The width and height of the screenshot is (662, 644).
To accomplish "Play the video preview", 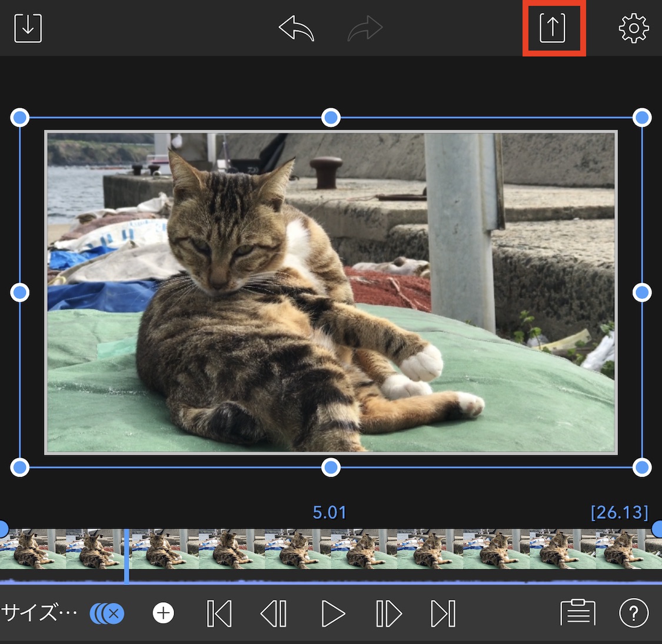I will pyautogui.click(x=333, y=613).
